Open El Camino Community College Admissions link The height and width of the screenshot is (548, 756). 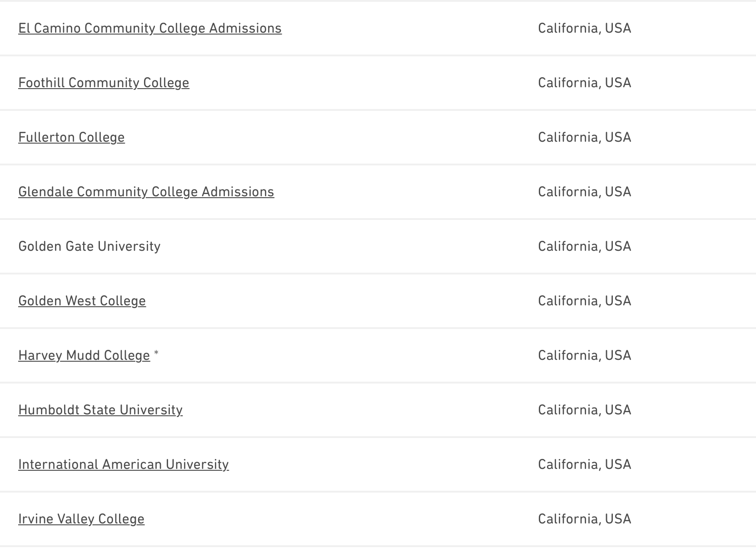tap(150, 28)
